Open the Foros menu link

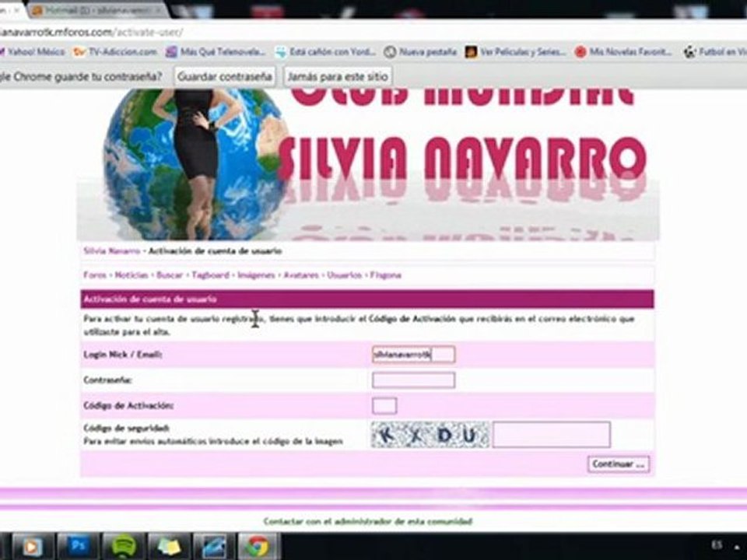click(x=95, y=275)
